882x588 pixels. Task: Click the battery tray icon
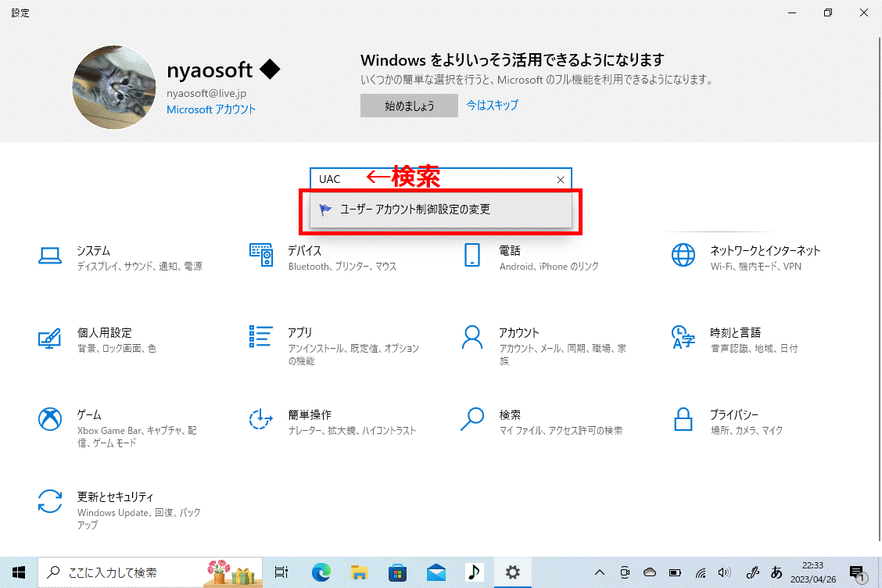pos(675,573)
